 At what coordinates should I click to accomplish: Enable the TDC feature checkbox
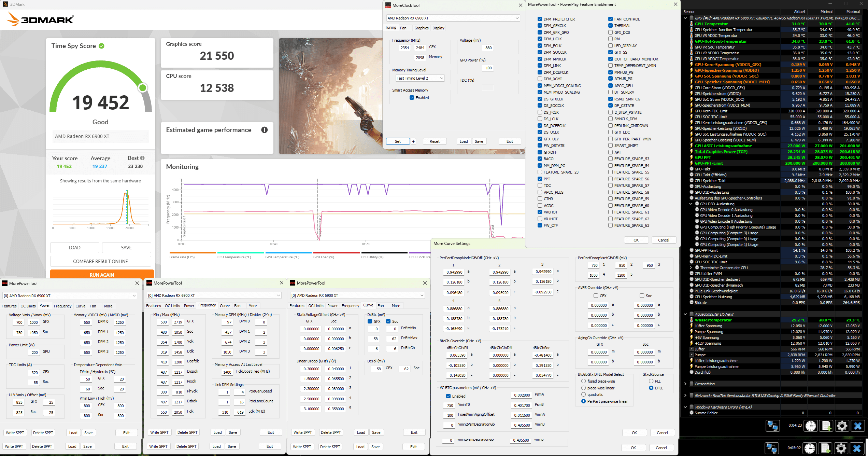click(x=540, y=185)
